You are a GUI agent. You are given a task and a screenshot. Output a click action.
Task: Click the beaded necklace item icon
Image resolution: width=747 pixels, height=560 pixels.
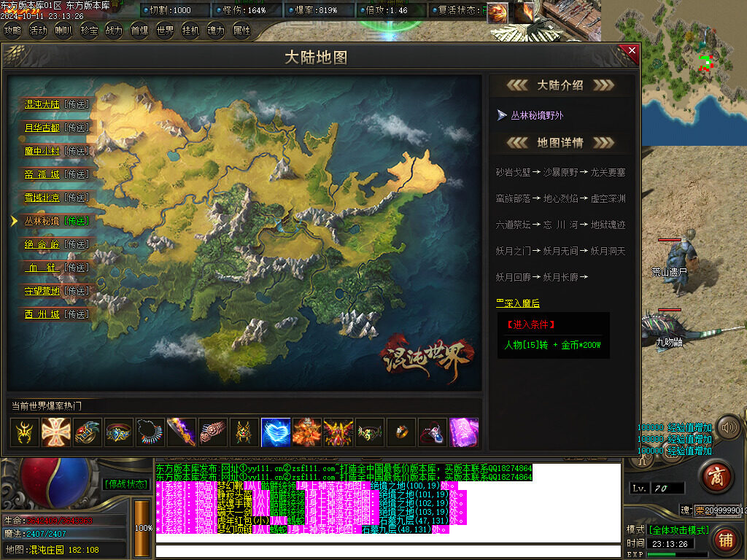click(150, 432)
